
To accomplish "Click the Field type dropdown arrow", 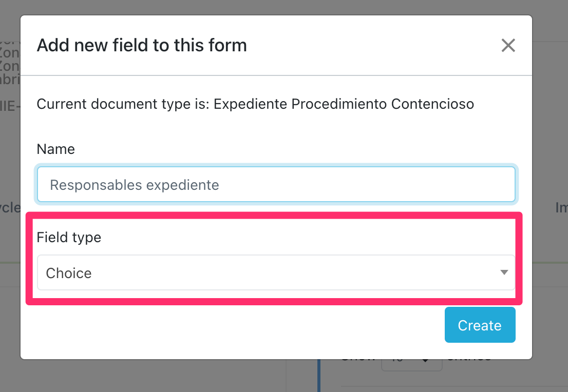I will (x=504, y=272).
